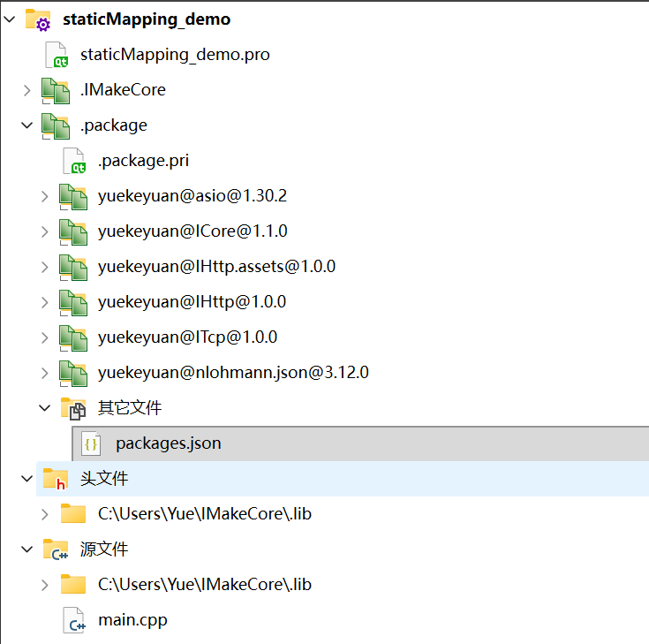The width and height of the screenshot is (649, 644).
Task: Open the lib folder under 源文件
Action: pos(204,585)
